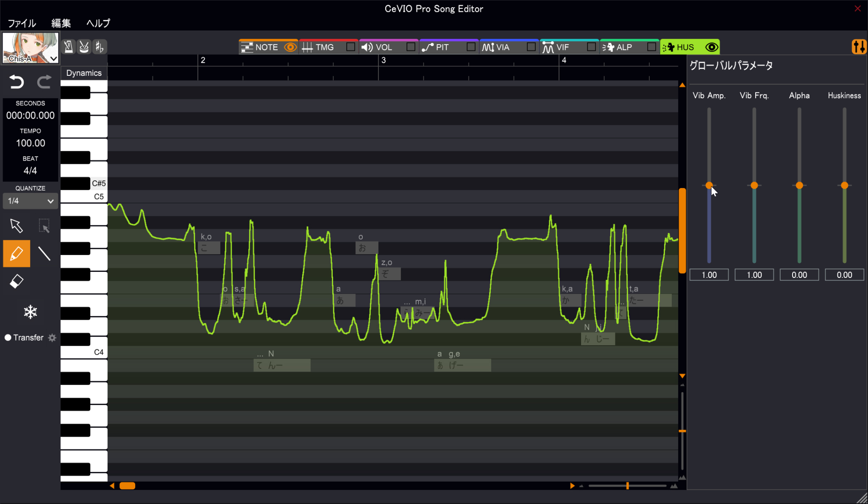
Task: Enable the PIT layer checkbox
Action: tap(471, 47)
